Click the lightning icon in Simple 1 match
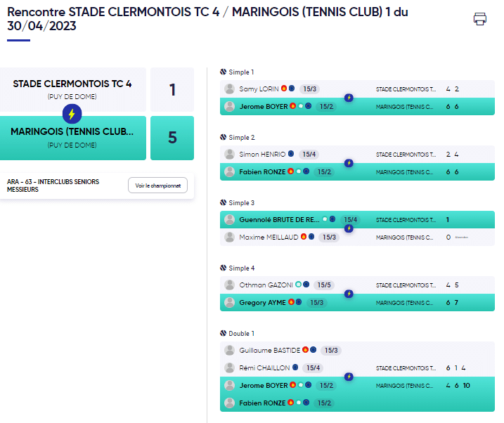Viewport: 504px width, 423px height. pyautogui.click(x=349, y=98)
